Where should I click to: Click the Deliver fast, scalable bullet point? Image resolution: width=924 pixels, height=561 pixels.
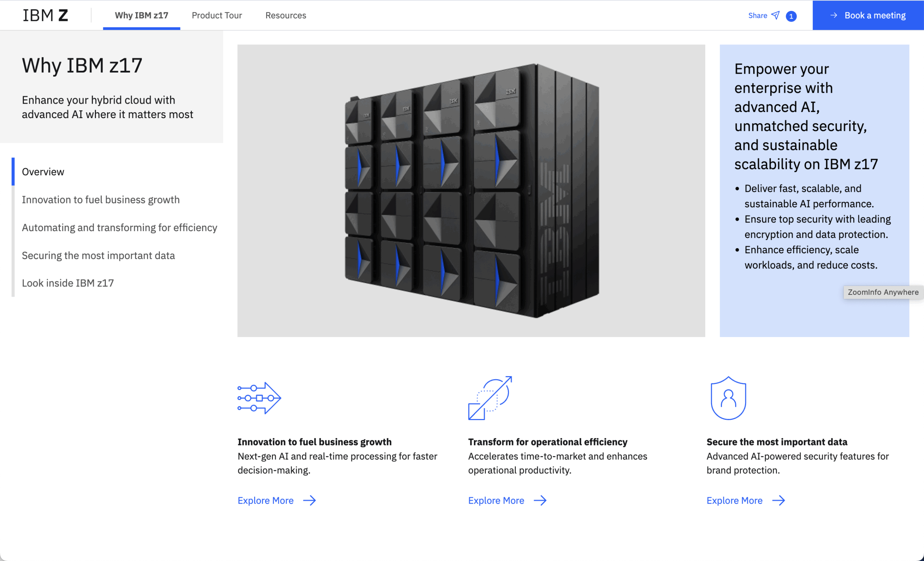pos(808,196)
